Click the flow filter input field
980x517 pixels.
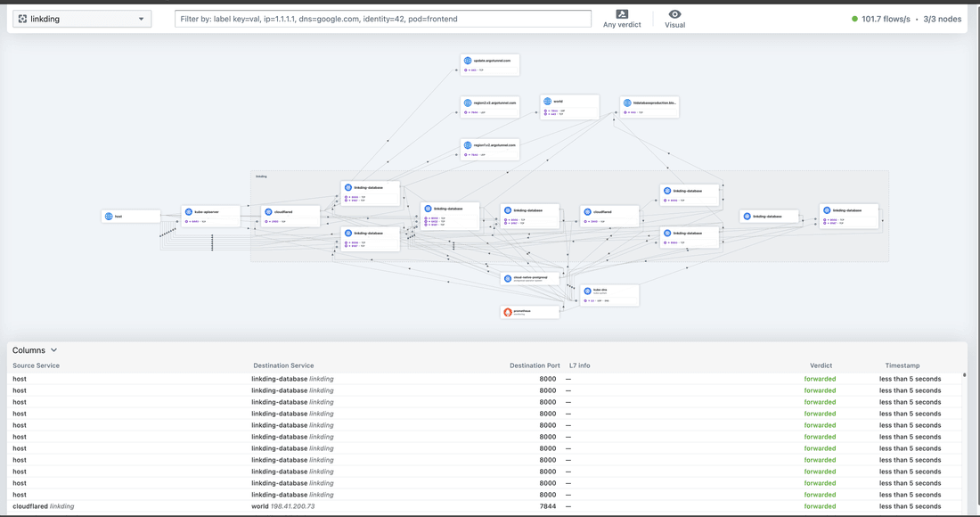(x=382, y=19)
